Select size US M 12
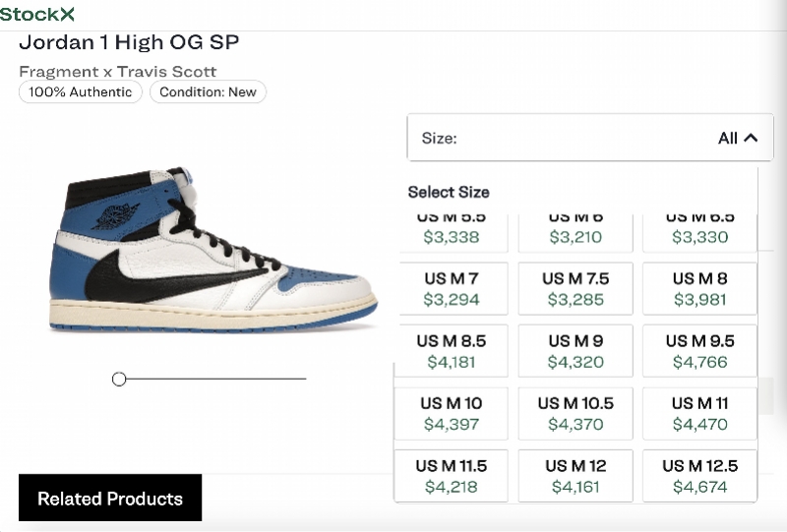The image size is (787, 532). [575, 476]
